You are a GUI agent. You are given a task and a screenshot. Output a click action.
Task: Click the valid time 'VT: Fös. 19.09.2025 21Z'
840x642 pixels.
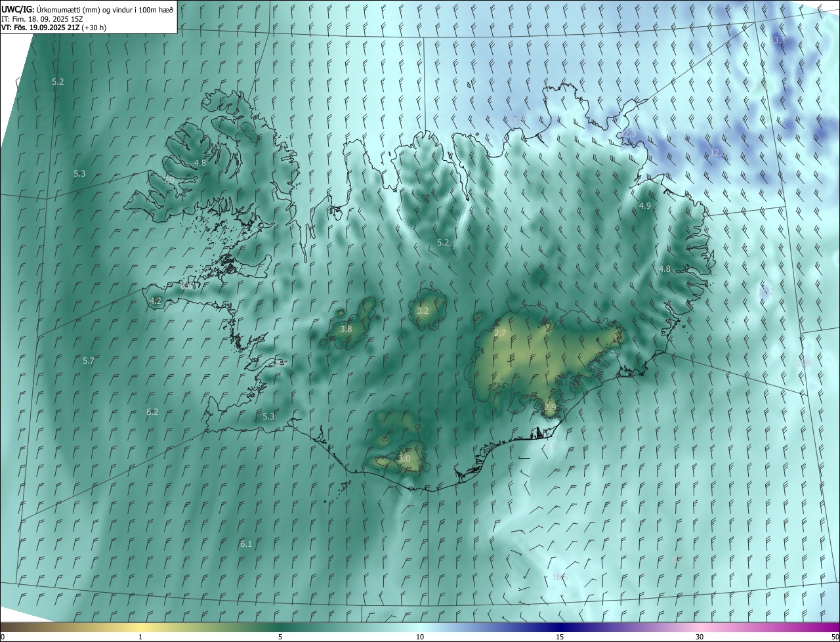click(x=40, y=28)
